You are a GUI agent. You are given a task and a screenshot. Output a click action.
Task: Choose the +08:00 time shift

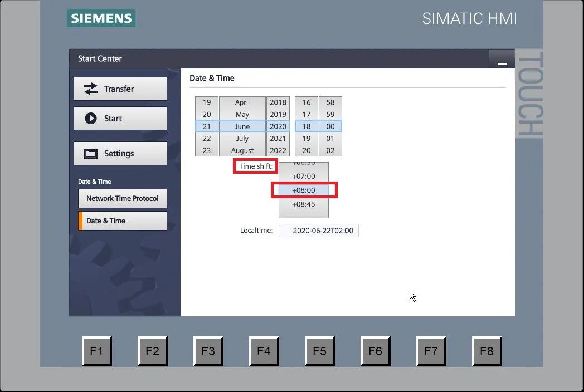click(304, 190)
